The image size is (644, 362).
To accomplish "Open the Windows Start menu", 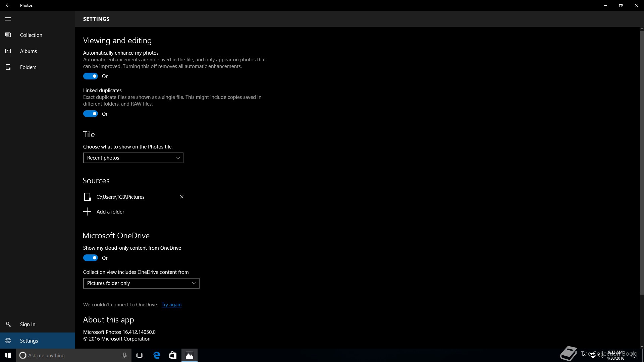I will [x=8, y=355].
